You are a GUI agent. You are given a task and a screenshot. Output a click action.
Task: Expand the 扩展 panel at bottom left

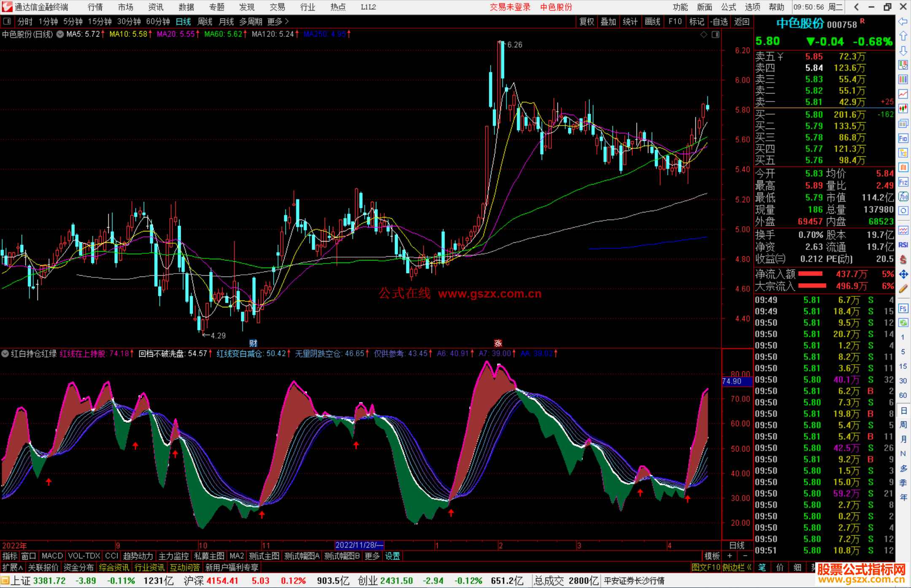[x=13, y=567]
